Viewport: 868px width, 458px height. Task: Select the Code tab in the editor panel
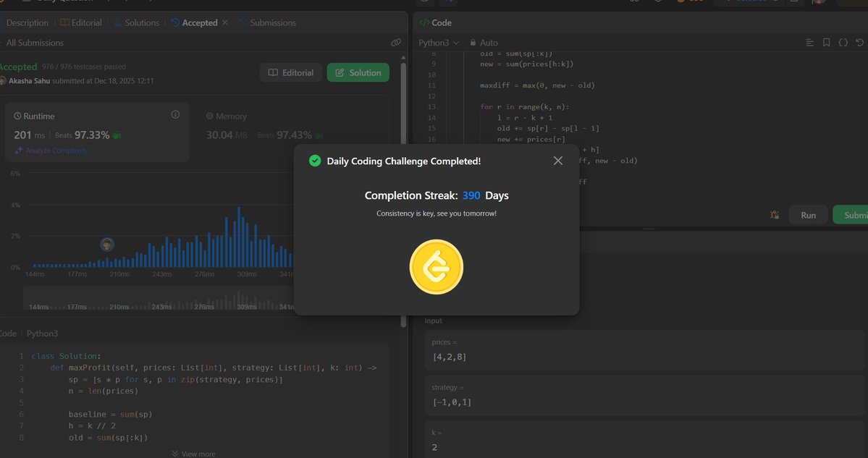pos(435,22)
